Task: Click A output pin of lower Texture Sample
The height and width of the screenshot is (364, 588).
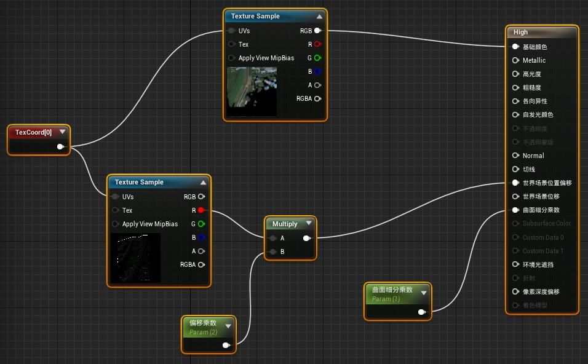Action: pyautogui.click(x=201, y=251)
